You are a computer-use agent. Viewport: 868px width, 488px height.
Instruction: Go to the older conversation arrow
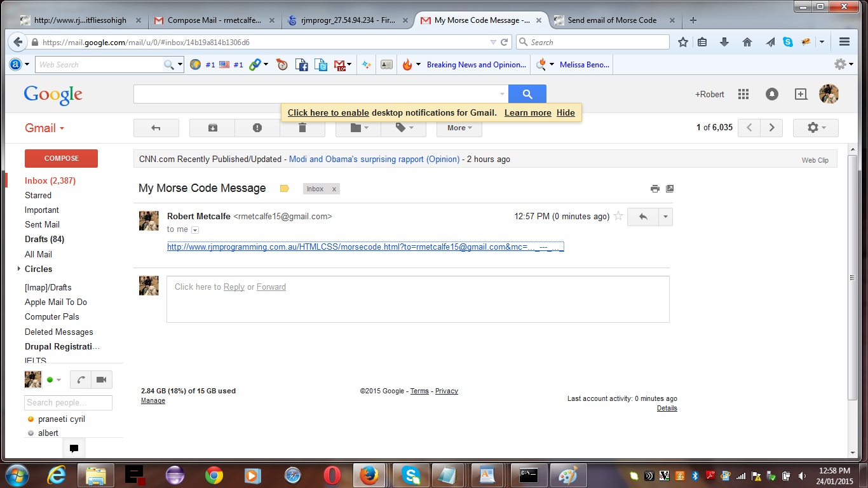click(771, 128)
